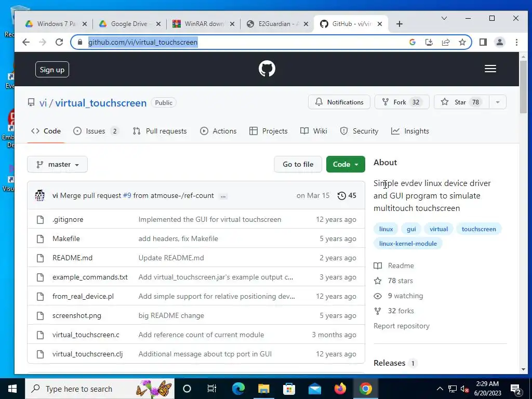Viewport: 532px width, 399px height.
Task: Select the linux topic tag
Action: pos(386,229)
